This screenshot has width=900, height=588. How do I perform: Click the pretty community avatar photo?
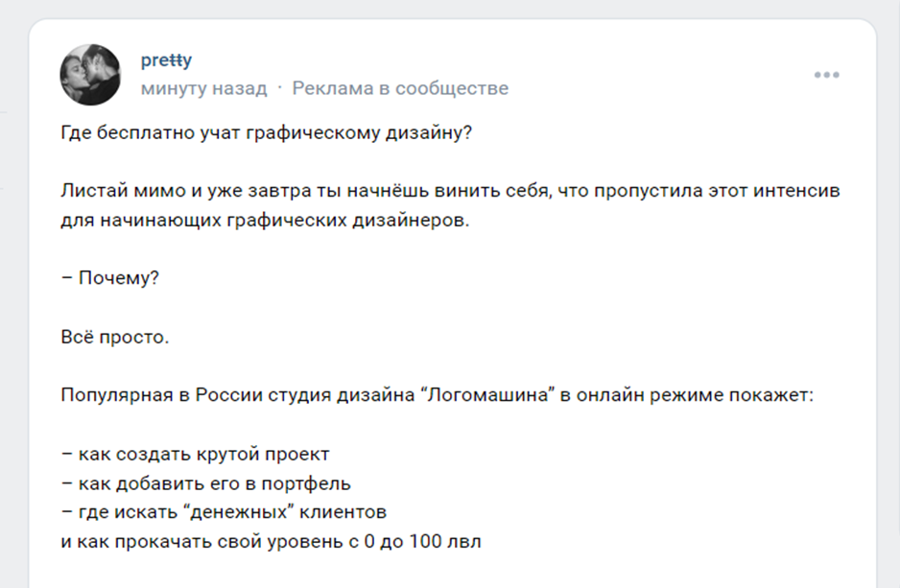tap(90, 74)
